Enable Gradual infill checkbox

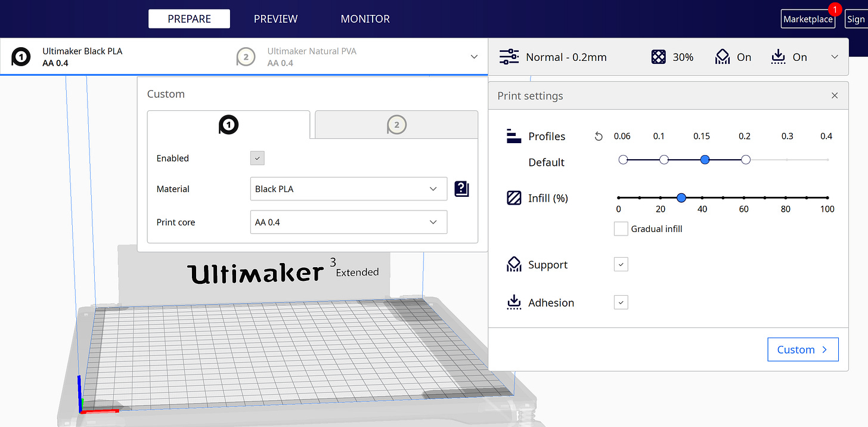(x=621, y=228)
